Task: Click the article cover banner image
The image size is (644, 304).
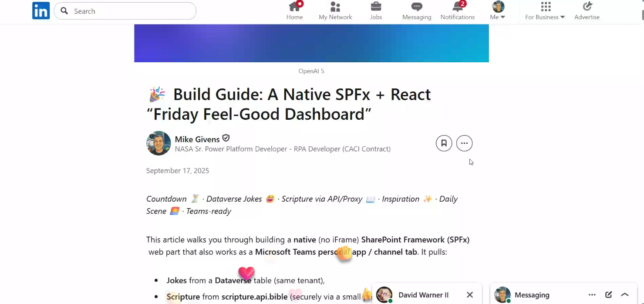Action: point(311,43)
